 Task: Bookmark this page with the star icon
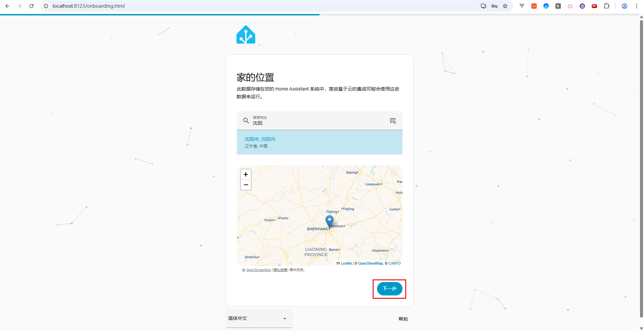pos(505,6)
